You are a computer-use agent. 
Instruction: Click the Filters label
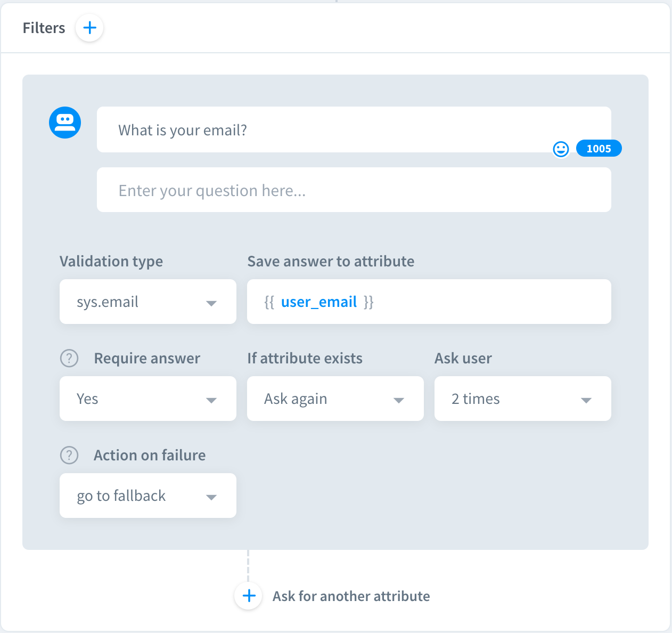pyautogui.click(x=44, y=28)
